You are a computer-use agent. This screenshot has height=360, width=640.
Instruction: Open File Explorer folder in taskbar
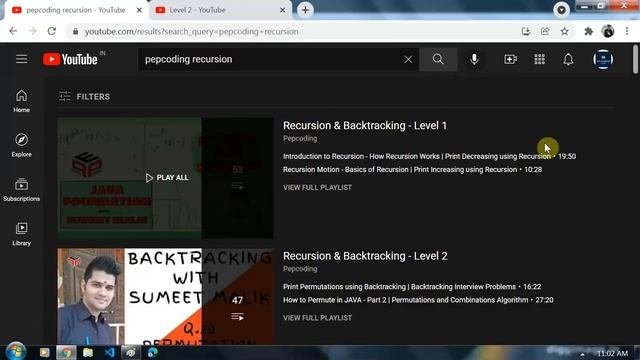pos(87,352)
